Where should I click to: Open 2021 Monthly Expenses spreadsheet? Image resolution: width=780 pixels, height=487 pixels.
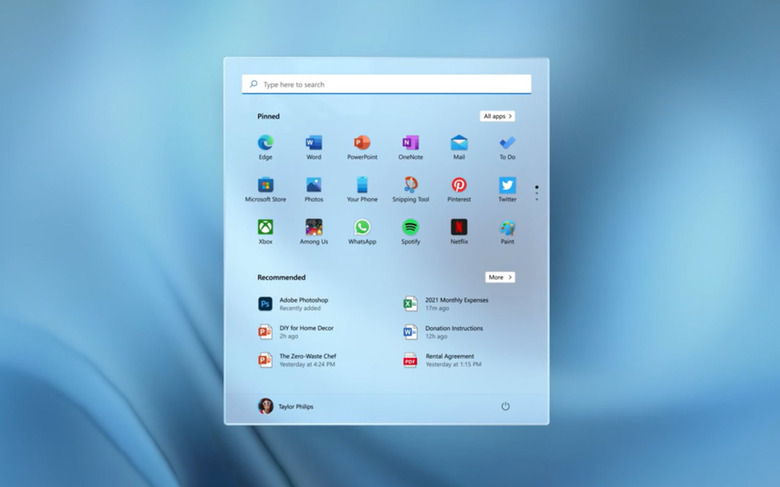(x=446, y=304)
